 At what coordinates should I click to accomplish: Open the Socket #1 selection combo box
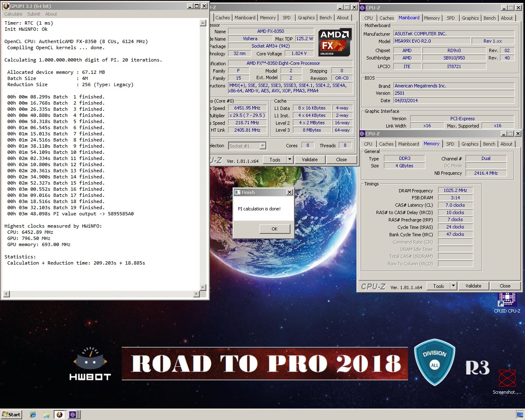coord(247,146)
